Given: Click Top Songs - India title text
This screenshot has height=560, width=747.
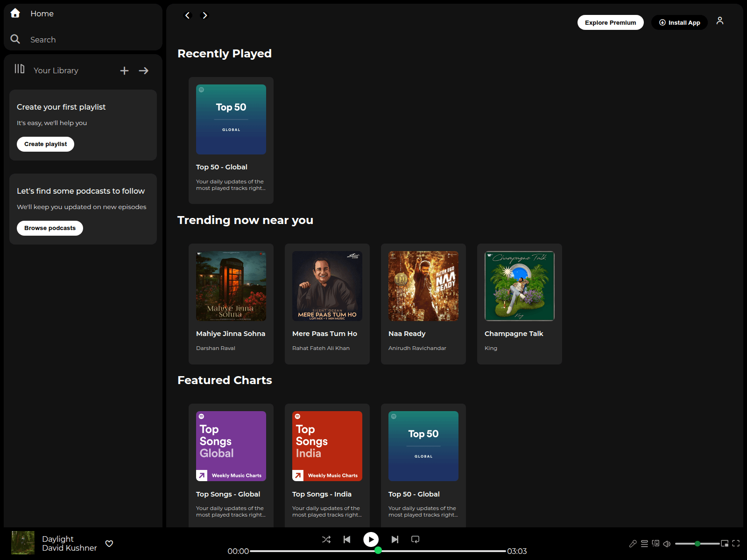Looking at the screenshot, I should click(322, 494).
